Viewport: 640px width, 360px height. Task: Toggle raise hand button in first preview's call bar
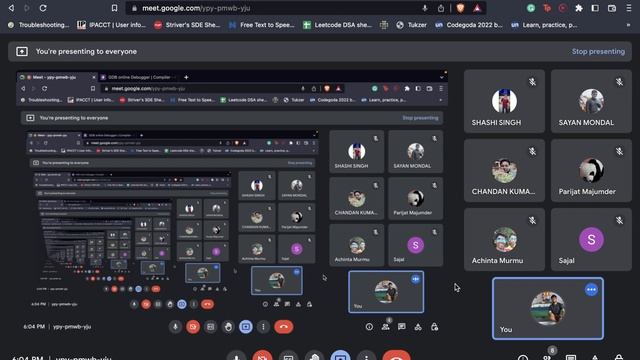coord(228,327)
